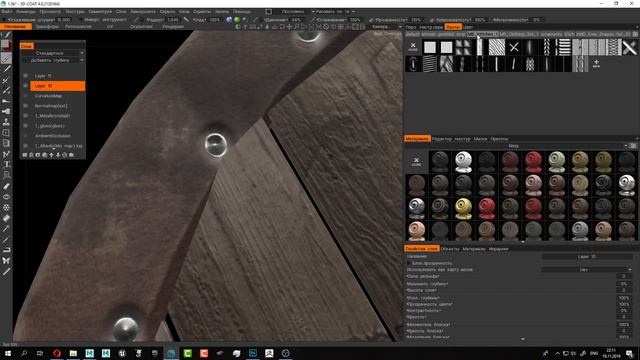
Task: Open the 'Стандартное' blend mode dropdown
Action: tap(52, 53)
